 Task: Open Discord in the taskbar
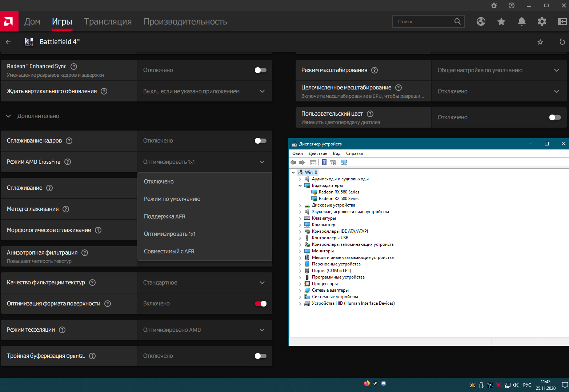tap(384, 383)
